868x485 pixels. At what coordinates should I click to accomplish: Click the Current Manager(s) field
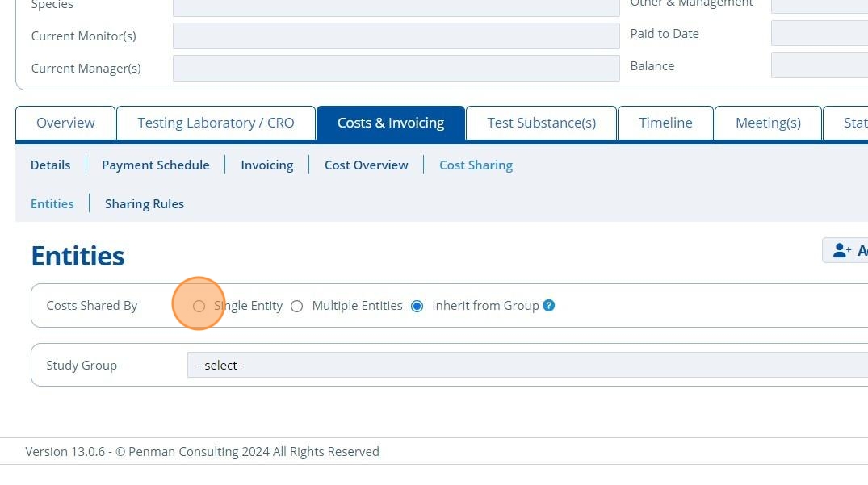click(x=396, y=68)
